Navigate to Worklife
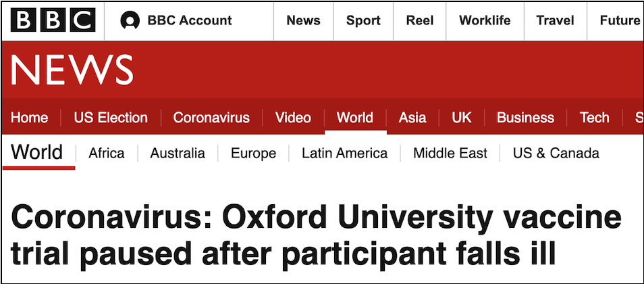Viewport: 644px width, 284px height. coord(485,21)
